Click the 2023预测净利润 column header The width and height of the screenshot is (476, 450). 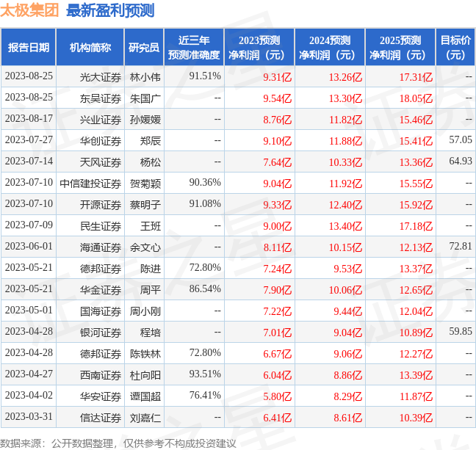tap(259, 47)
